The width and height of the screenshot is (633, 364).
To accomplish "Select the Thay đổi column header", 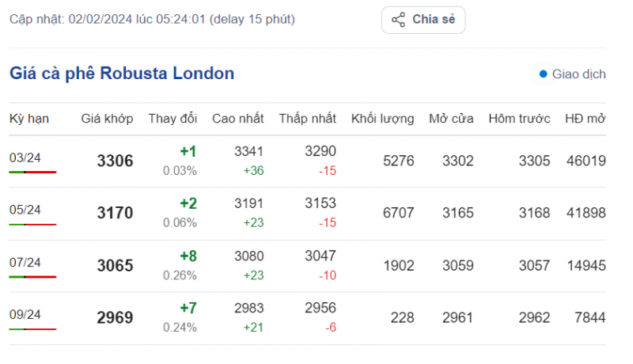I will (172, 119).
